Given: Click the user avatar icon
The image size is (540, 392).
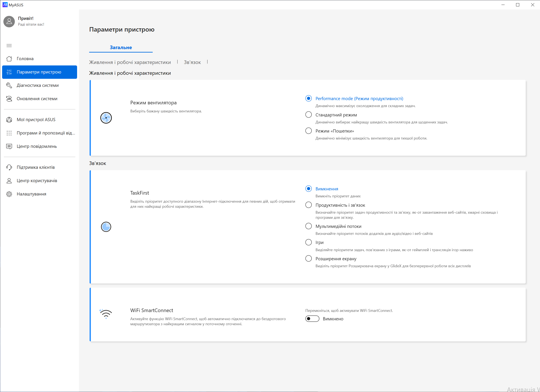Looking at the screenshot, I should (x=9, y=21).
